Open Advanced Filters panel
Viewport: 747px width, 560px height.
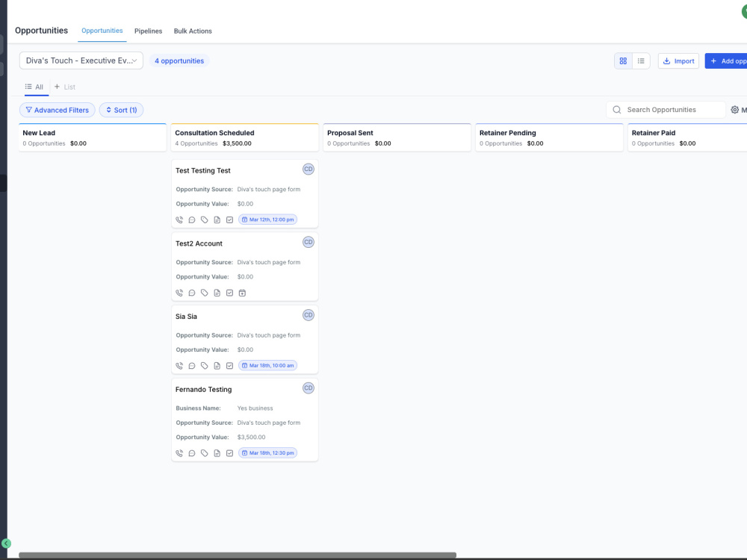click(58, 110)
